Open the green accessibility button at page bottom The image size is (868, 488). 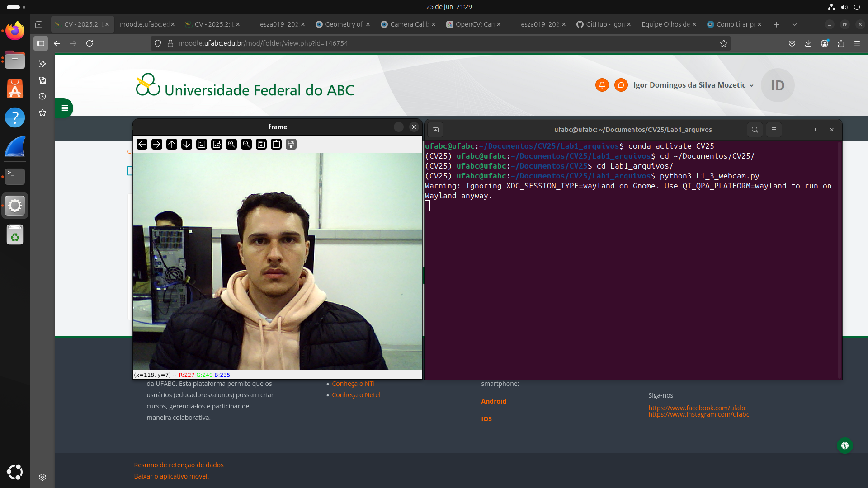(x=844, y=446)
